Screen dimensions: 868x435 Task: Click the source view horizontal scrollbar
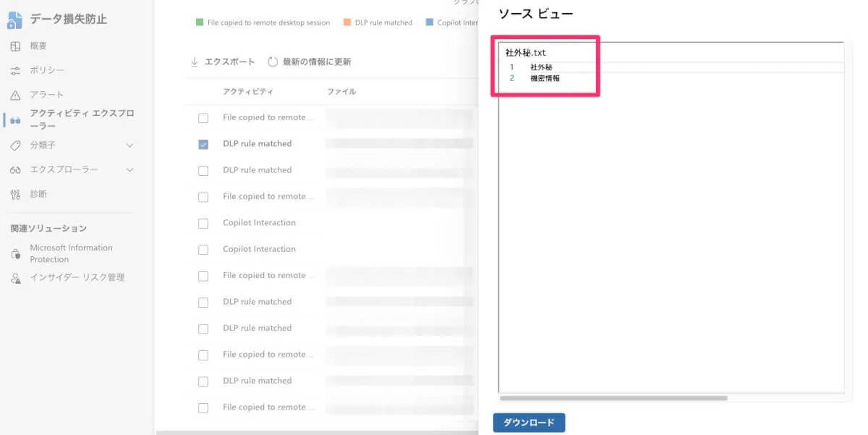pos(613,397)
